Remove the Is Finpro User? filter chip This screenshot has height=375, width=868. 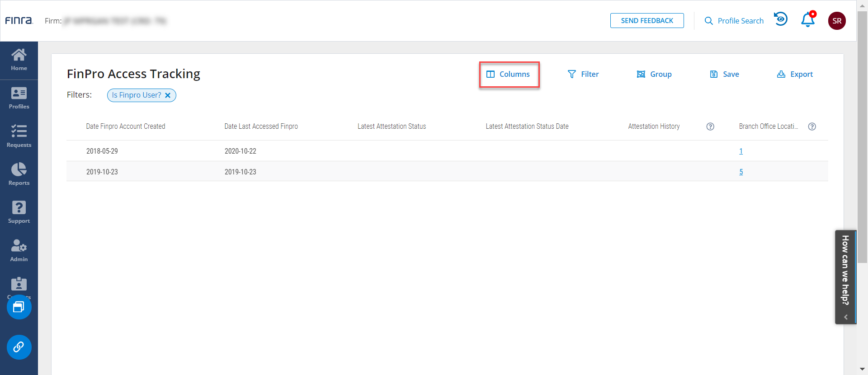[x=168, y=95]
